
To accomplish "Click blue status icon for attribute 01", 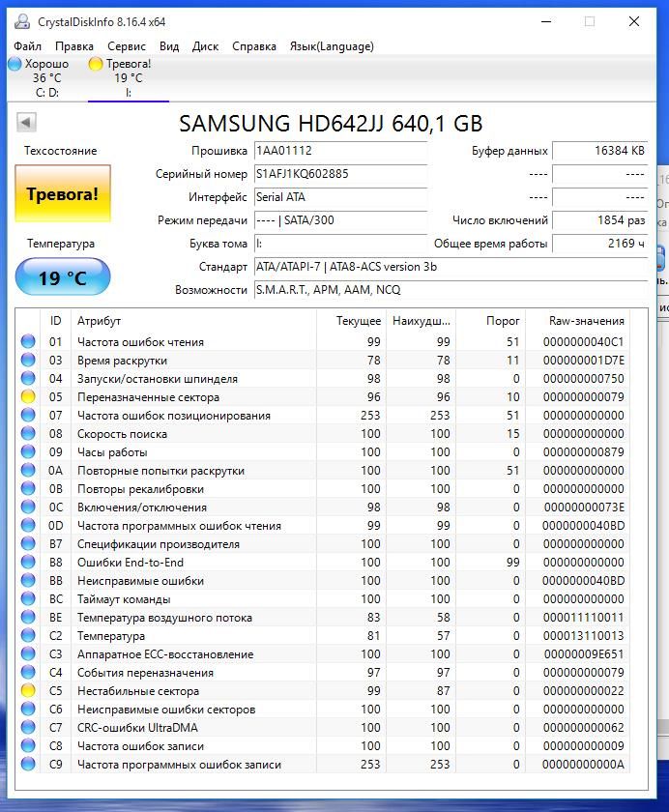I will pyautogui.click(x=28, y=341).
